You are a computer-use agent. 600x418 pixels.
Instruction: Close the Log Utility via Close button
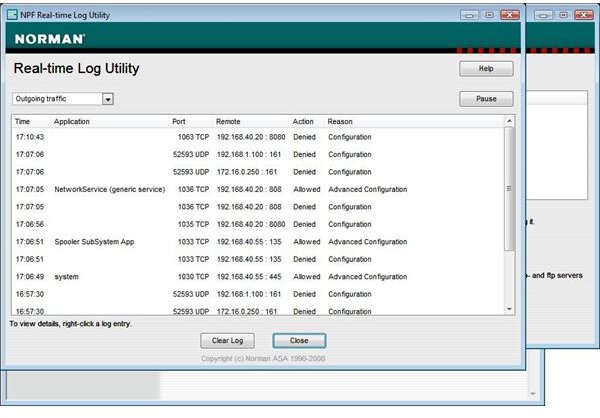(299, 341)
